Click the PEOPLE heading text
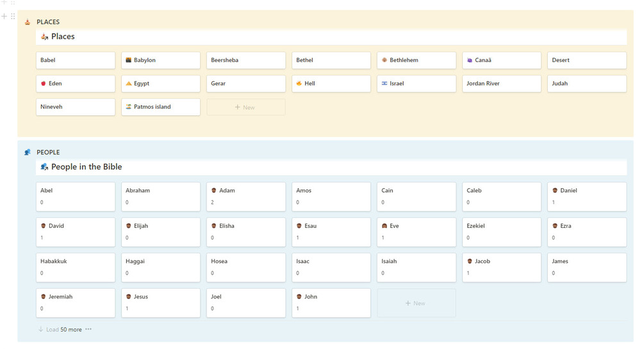 (x=48, y=152)
